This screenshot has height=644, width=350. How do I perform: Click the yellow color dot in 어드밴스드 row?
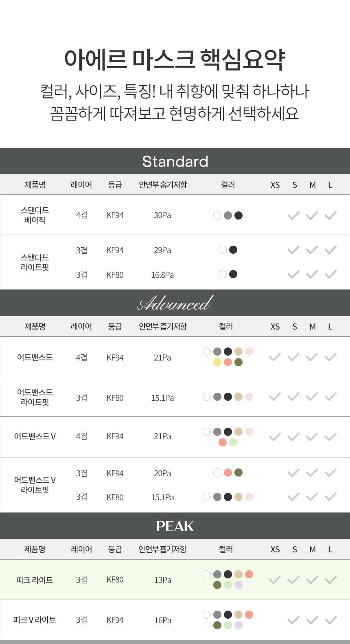[217, 362]
